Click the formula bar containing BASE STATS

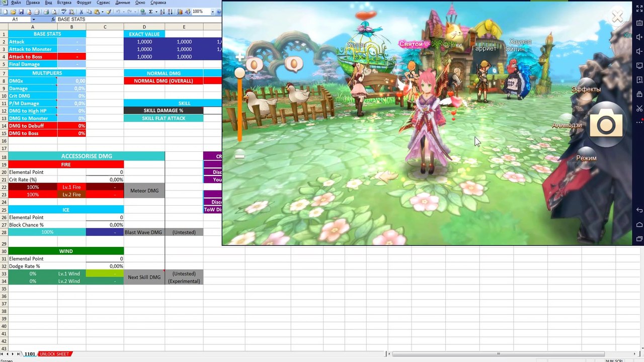[138, 19]
